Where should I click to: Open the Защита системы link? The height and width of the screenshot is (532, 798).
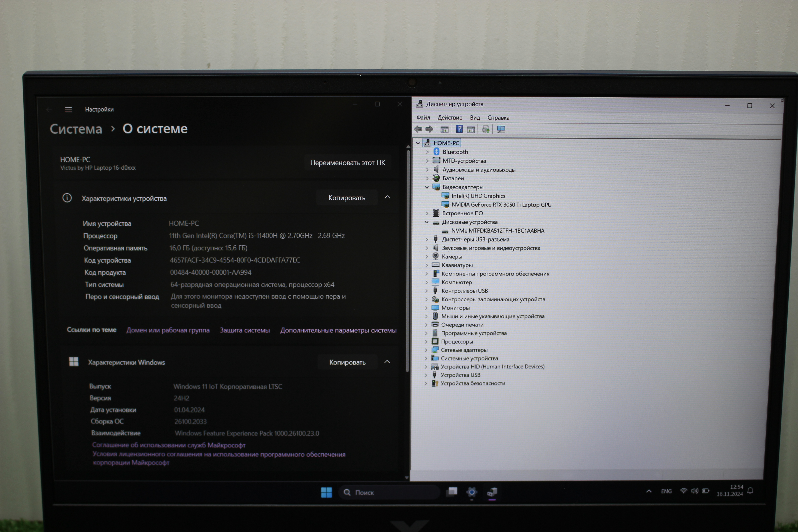245,330
